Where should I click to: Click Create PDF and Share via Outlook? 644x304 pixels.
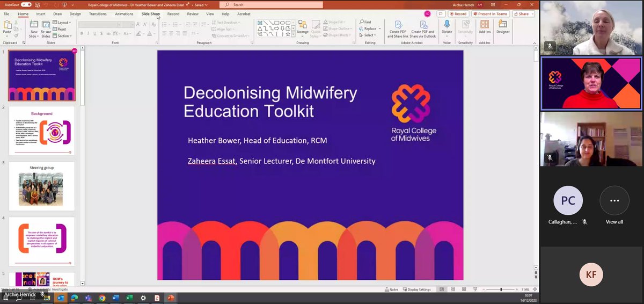click(423, 29)
